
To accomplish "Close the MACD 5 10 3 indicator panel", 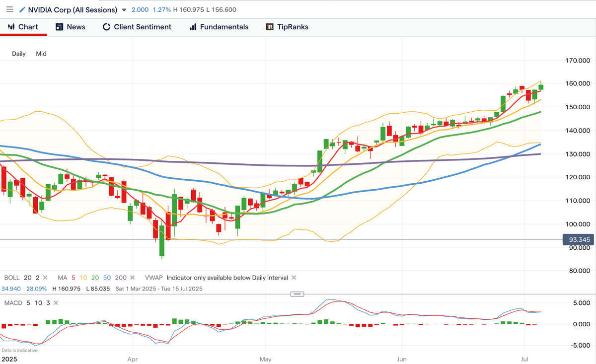I will pos(55,302).
